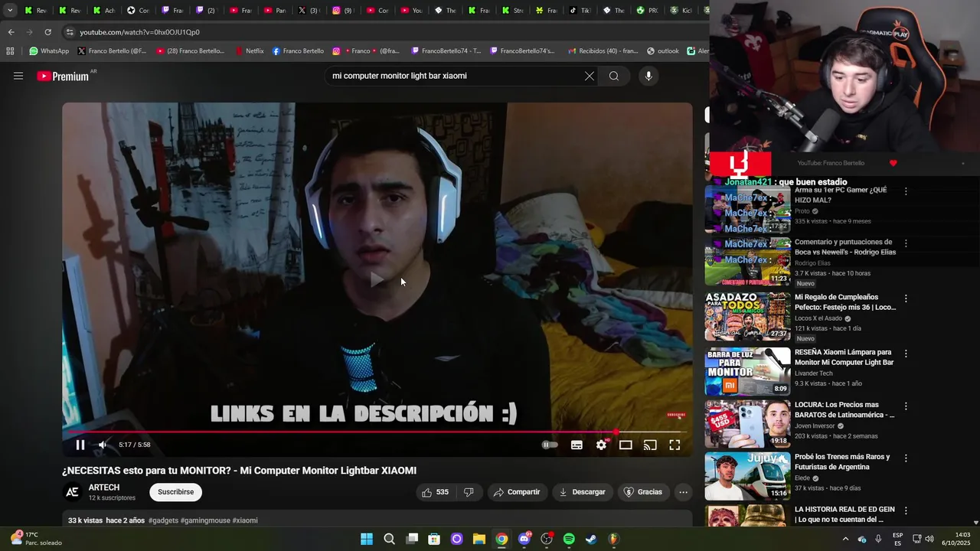
Task: Open options for "RESEÑA Xiaomi Lámpara" video
Action: point(906,354)
